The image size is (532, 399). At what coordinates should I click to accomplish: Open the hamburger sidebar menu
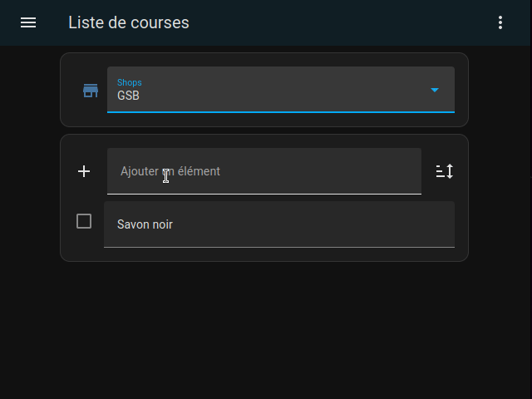tap(28, 22)
